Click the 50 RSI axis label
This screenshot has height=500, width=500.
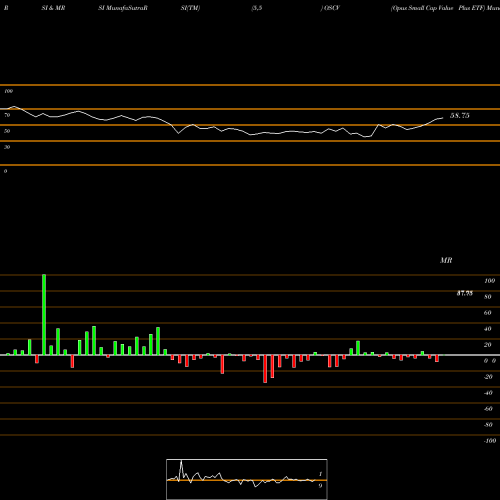tap(7, 131)
